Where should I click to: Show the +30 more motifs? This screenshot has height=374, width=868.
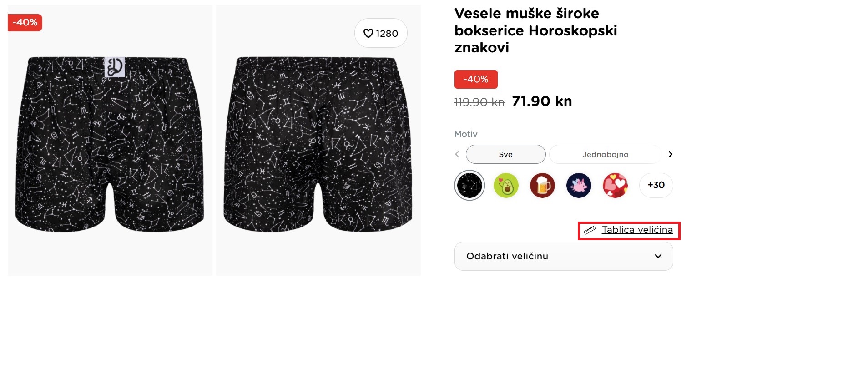656,185
